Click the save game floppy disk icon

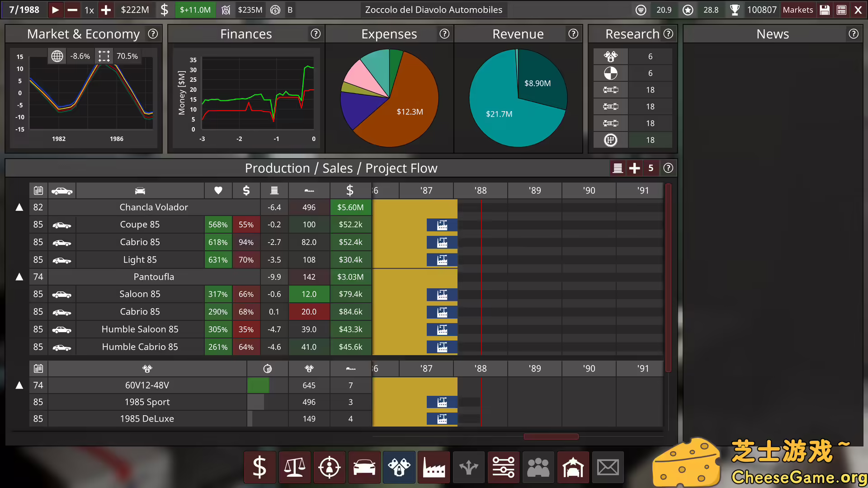pos(825,10)
